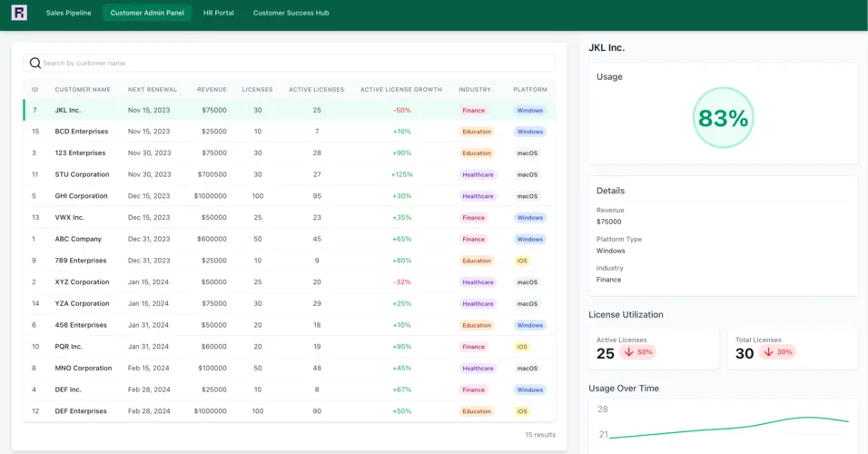Click the Total Licenses count 30
868x454 pixels.
click(745, 353)
